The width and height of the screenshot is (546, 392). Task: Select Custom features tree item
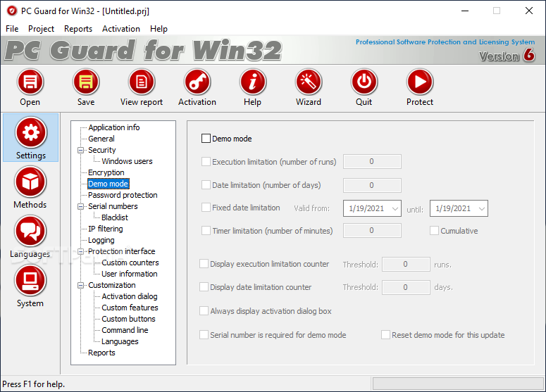pos(130,308)
